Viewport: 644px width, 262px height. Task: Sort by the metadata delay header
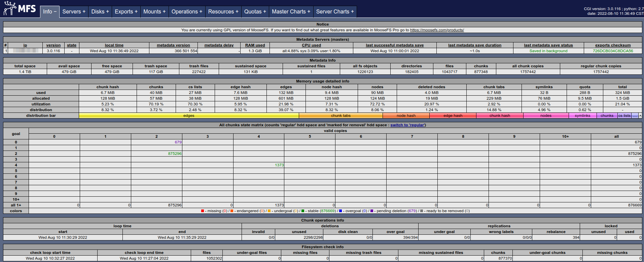(x=219, y=45)
